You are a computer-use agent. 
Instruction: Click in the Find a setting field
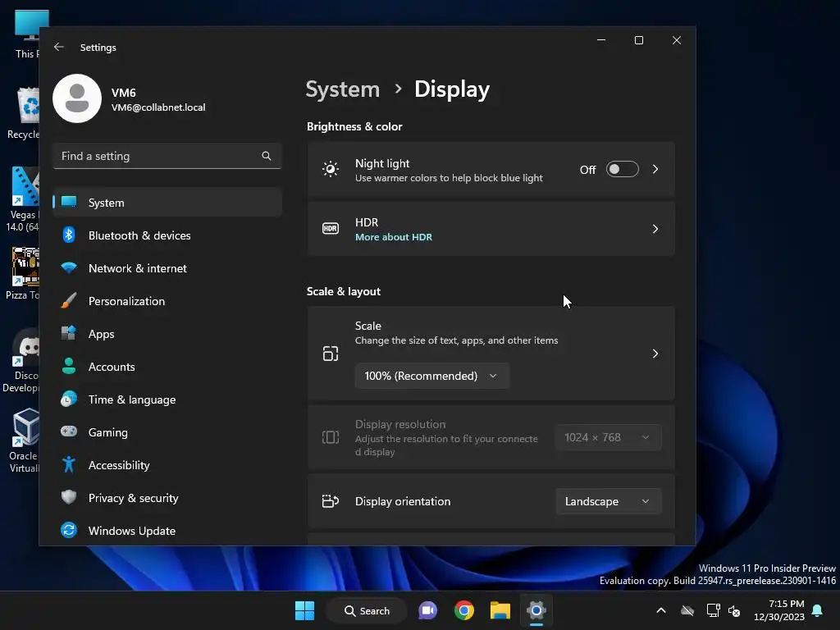tap(167, 156)
